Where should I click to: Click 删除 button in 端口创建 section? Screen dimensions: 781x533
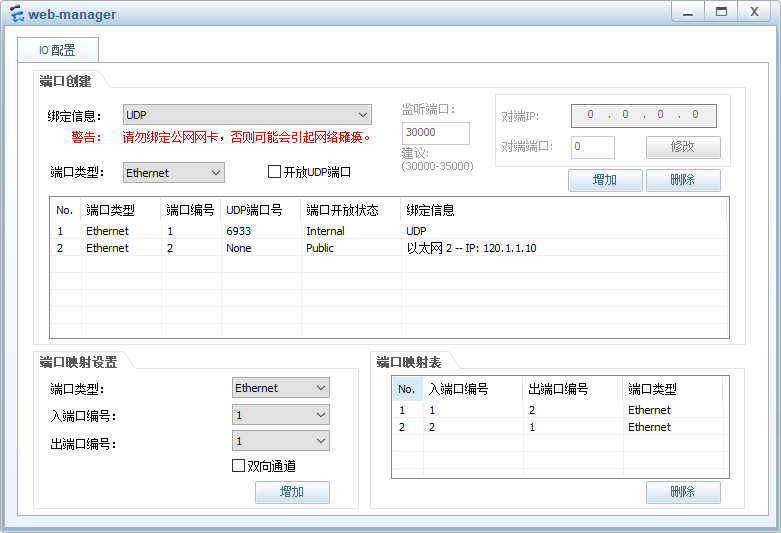683,180
